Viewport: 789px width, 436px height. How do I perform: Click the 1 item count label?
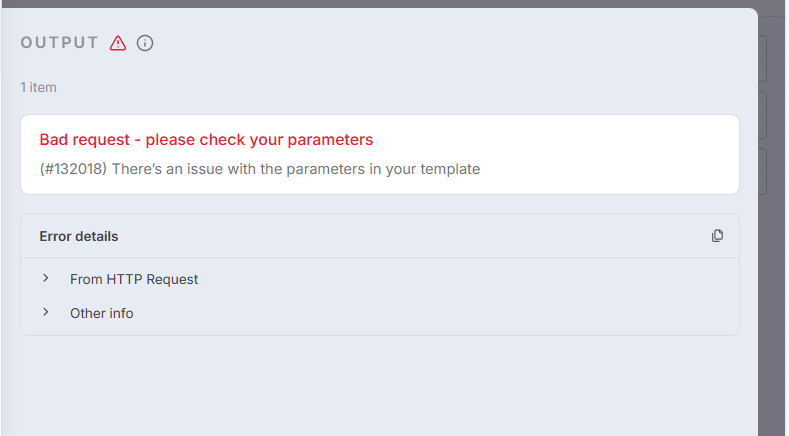point(38,87)
